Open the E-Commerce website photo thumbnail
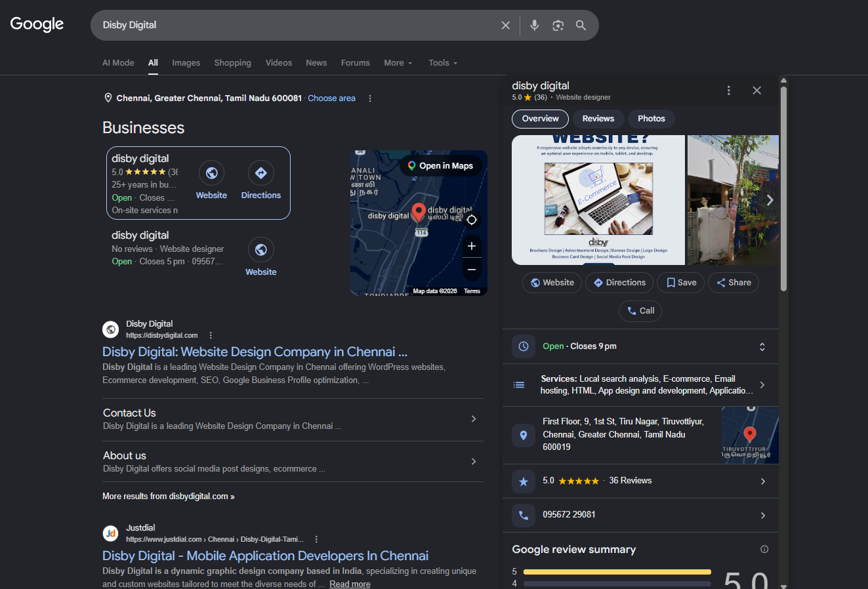Viewport: 868px width, 589px height. [598, 200]
